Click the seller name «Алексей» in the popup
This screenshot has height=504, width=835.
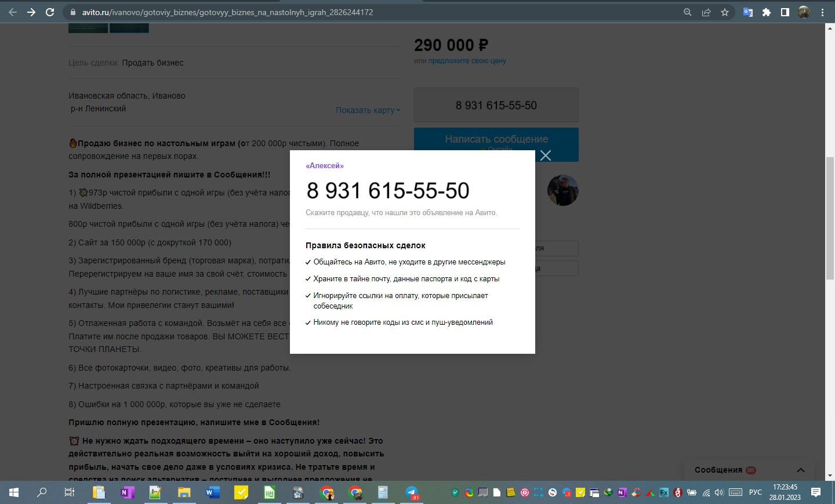click(325, 166)
